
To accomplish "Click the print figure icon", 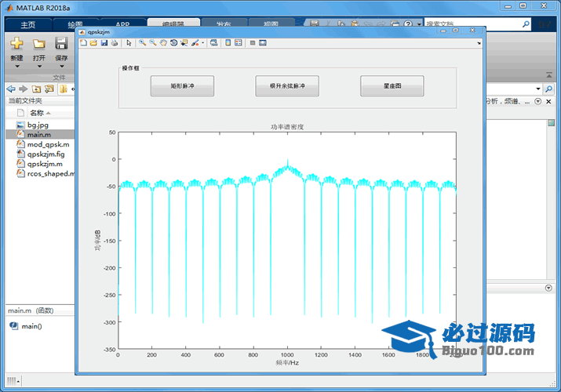I will point(115,43).
